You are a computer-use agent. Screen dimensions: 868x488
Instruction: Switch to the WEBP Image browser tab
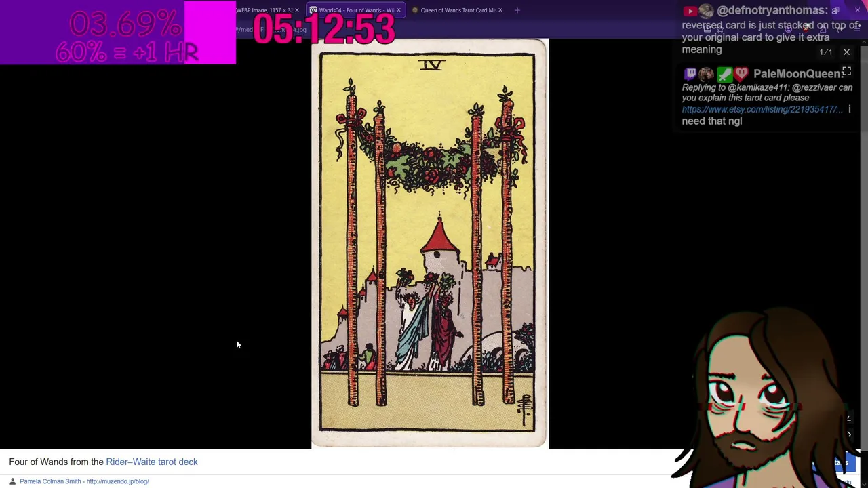click(x=266, y=10)
